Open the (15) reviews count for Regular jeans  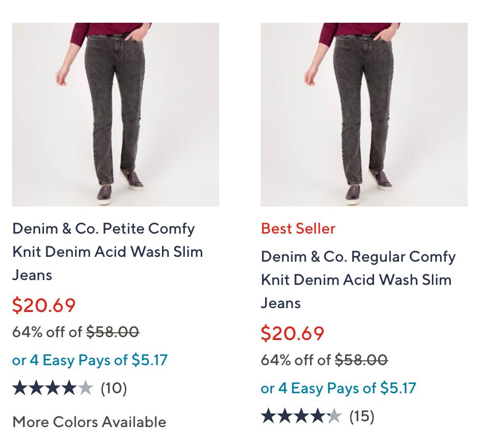click(362, 416)
